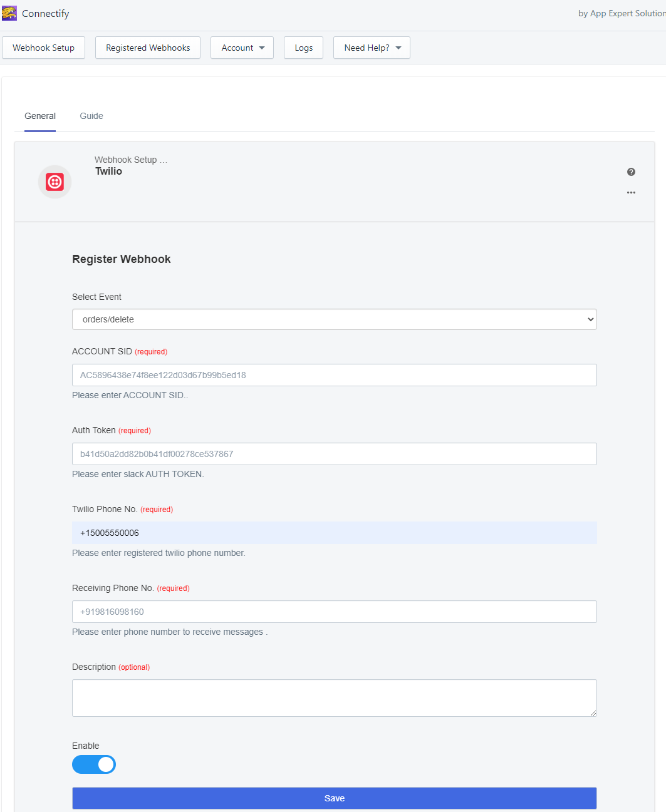Open the Select Event dropdown
The width and height of the screenshot is (666, 812).
pos(334,319)
